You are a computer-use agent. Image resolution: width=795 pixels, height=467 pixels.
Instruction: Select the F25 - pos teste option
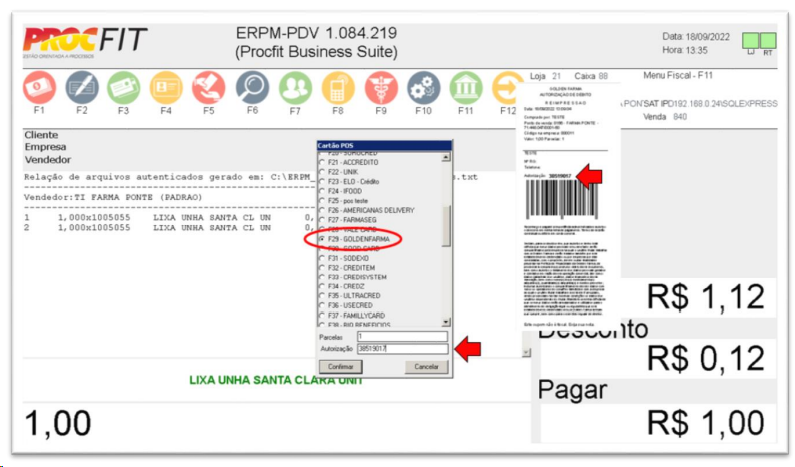(344, 201)
